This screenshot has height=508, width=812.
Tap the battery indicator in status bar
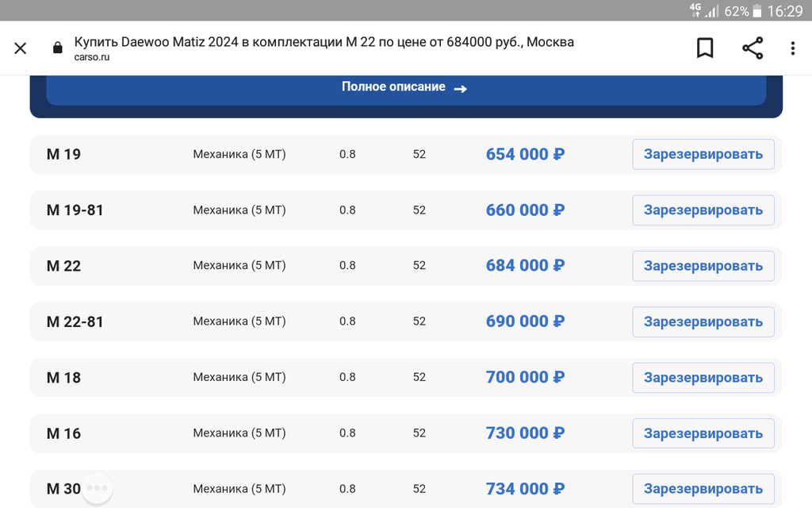756,11
